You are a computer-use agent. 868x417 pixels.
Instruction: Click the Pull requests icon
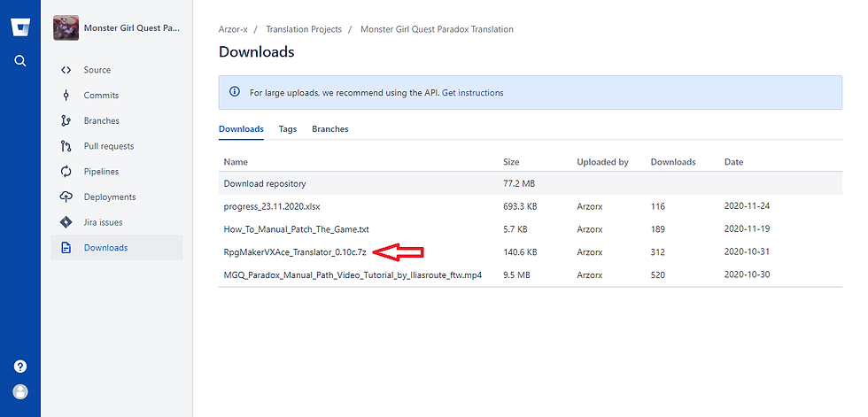66,146
